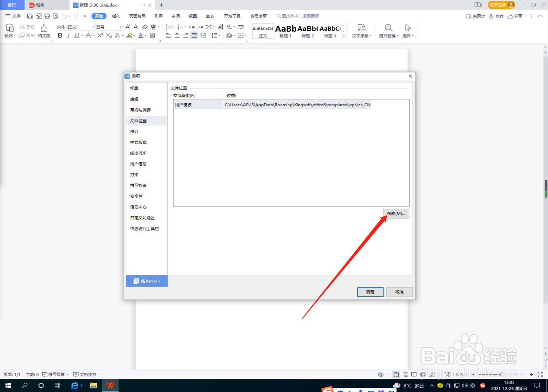The image size is (548, 392).
Task: Click the Modify (修改(M)...) button
Action: 396,214
